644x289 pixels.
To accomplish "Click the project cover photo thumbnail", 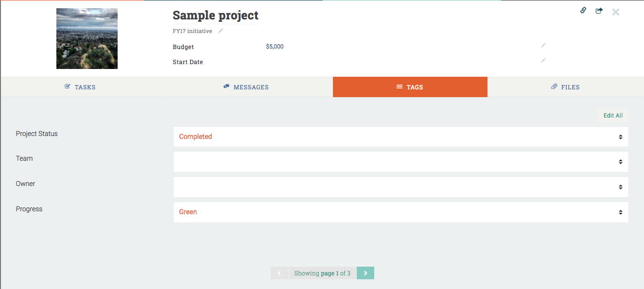I will tap(87, 39).
